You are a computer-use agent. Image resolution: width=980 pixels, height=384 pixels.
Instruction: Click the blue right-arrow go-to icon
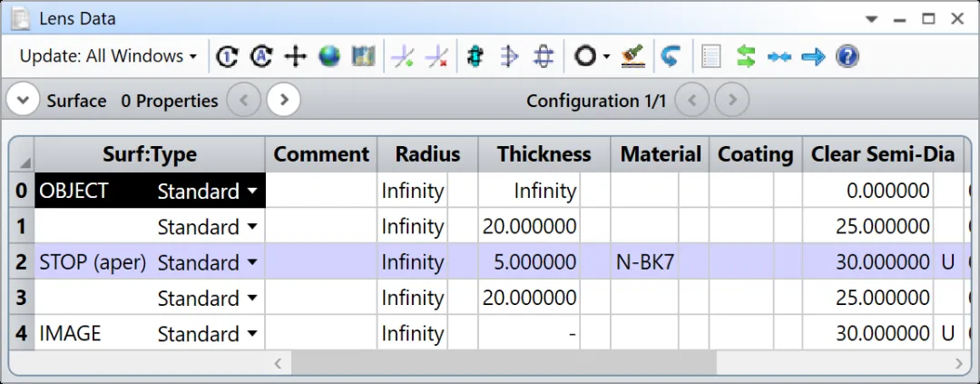click(813, 56)
